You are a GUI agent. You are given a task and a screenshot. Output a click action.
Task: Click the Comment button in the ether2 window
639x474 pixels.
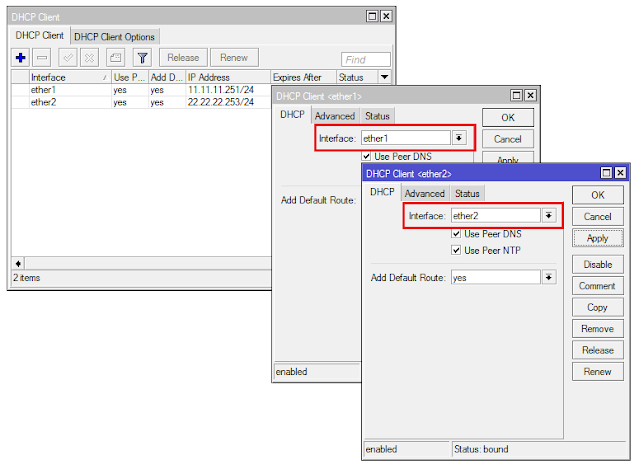point(598,286)
